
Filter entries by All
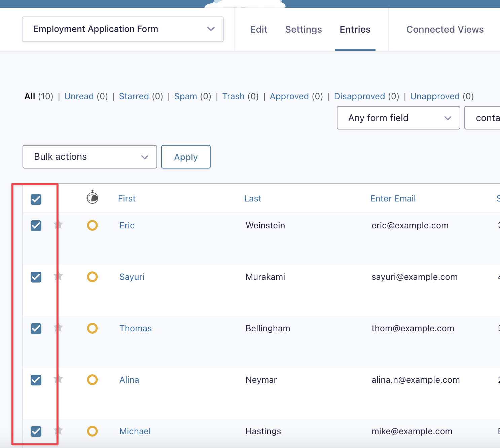tap(30, 97)
